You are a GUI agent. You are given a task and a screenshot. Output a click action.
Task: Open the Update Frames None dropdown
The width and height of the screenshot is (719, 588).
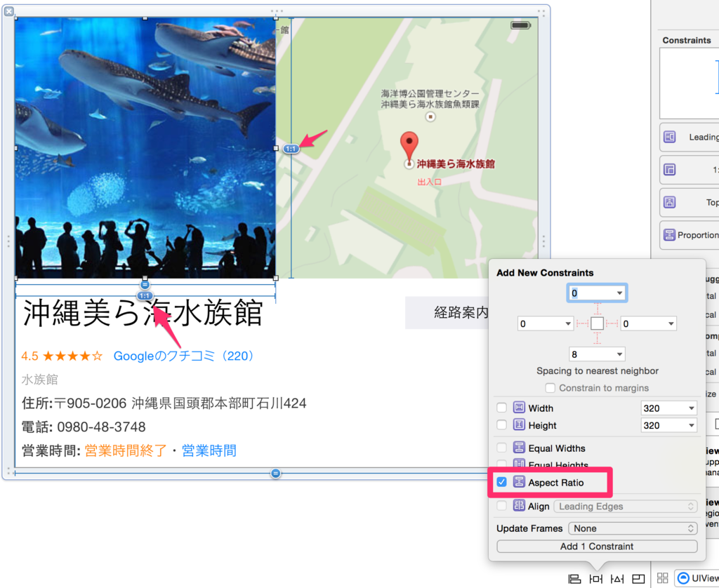pos(633,528)
